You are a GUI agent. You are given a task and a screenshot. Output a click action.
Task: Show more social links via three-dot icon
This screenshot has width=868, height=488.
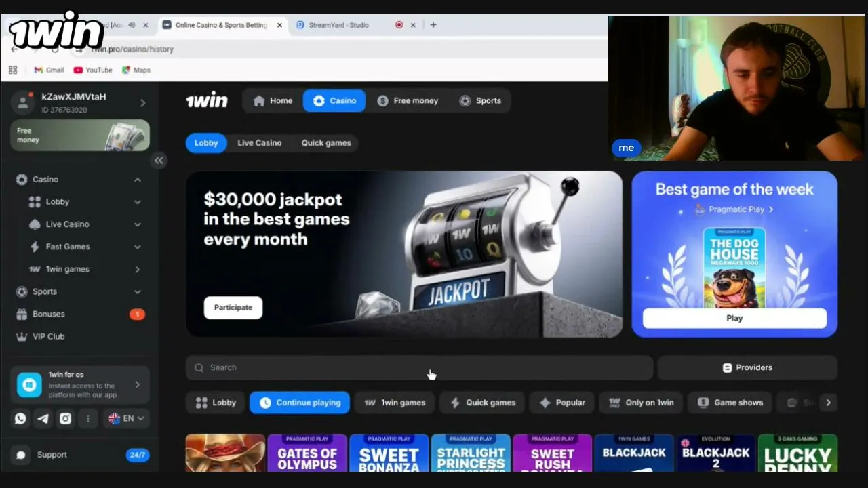tap(87, 419)
